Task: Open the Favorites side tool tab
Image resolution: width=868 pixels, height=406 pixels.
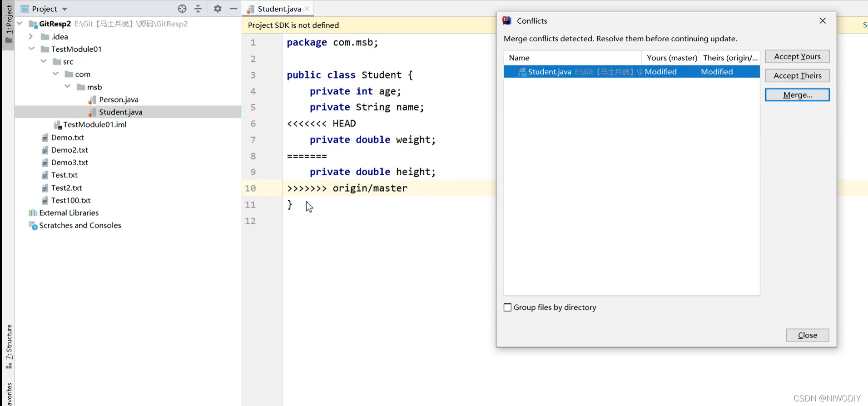Action: pyautogui.click(x=9, y=394)
